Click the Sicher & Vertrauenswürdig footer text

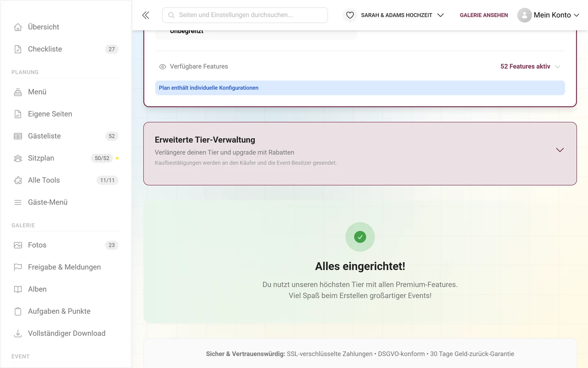(360, 354)
